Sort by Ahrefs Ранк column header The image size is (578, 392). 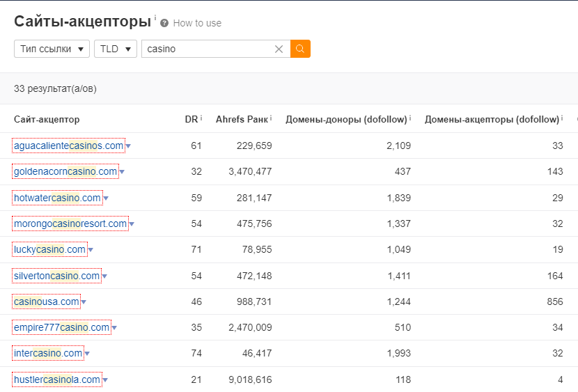point(241,119)
